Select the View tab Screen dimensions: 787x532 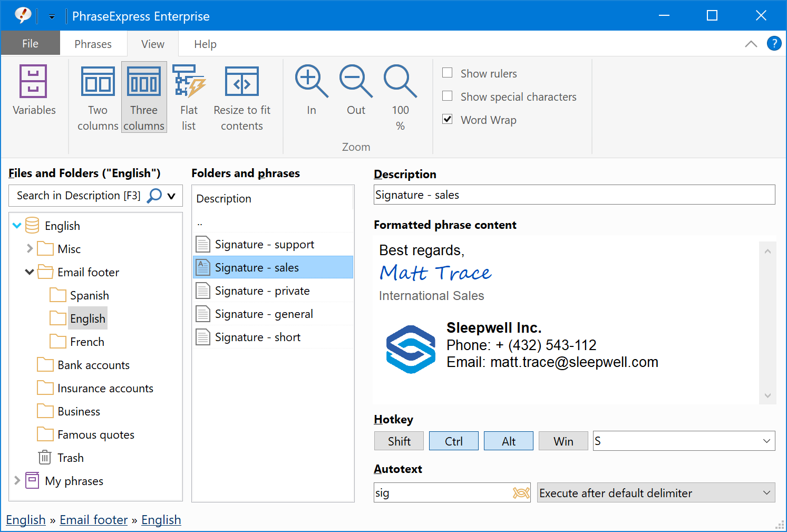pyautogui.click(x=153, y=44)
